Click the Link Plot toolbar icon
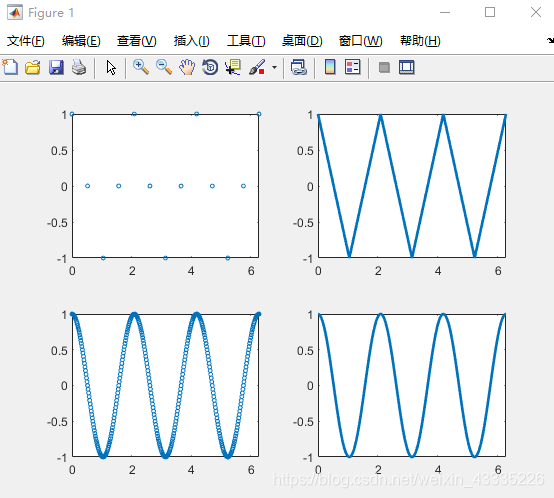The height and width of the screenshot is (498, 554). [x=299, y=67]
